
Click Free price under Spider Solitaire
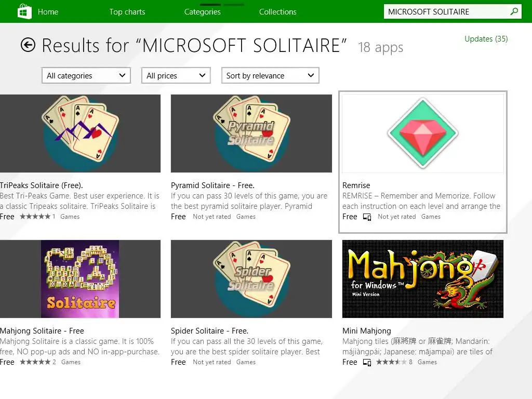click(x=178, y=362)
